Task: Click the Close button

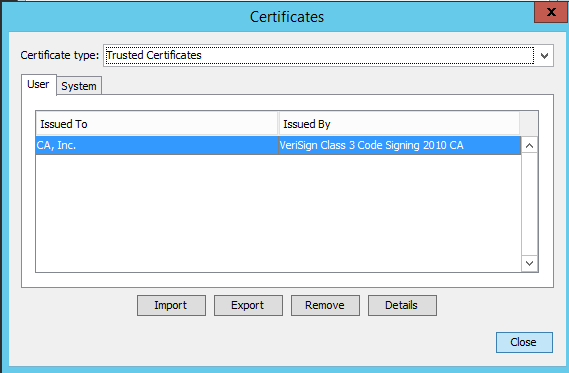Action: click(x=524, y=342)
